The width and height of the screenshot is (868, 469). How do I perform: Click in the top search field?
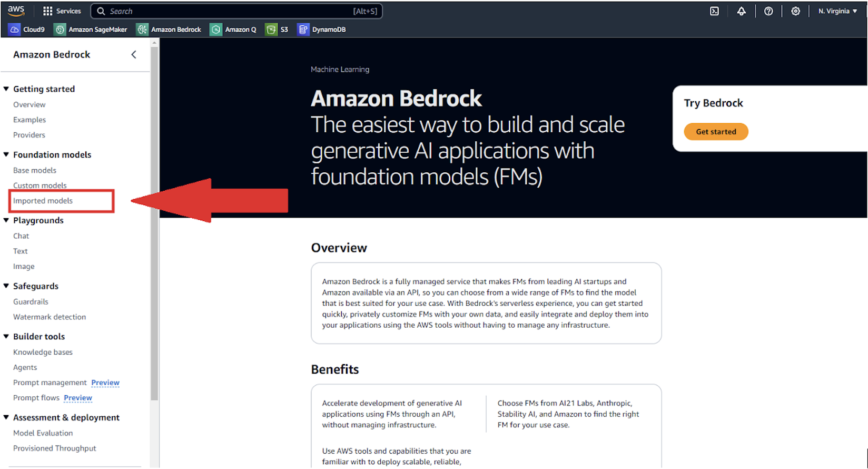pos(236,11)
